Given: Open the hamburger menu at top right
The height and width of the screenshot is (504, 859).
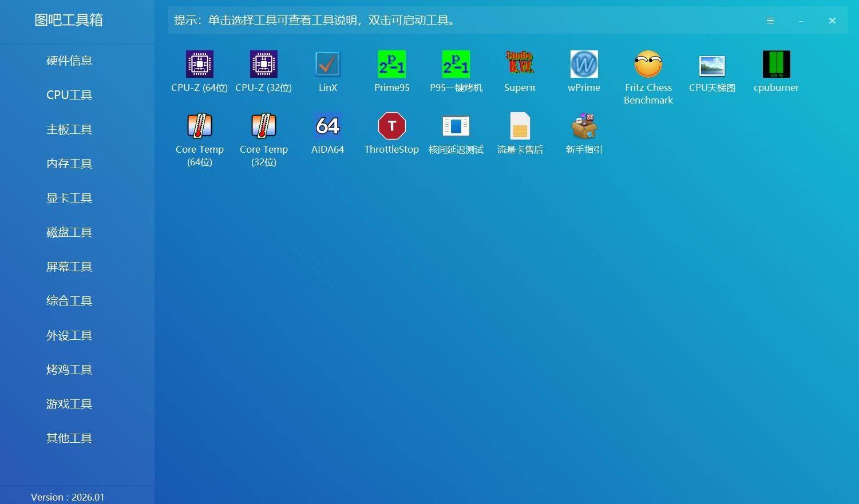Looking at the screenshot, I should point(770,21).
